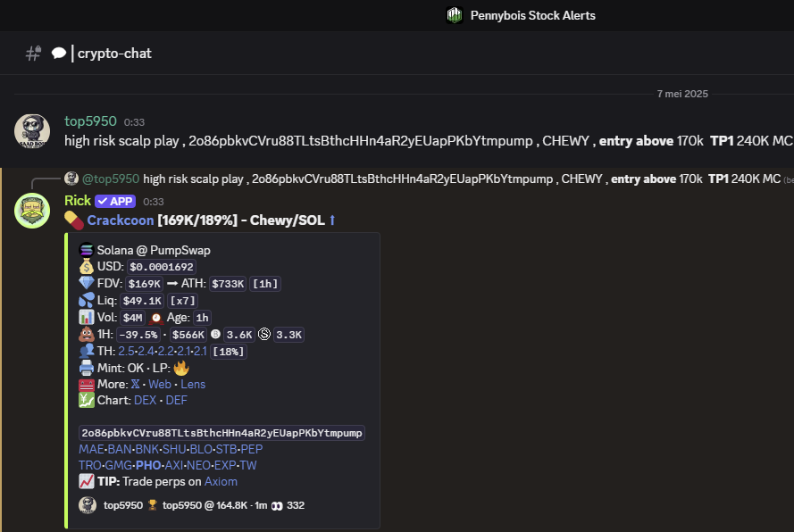Click the holders silhouette icon beside TH
Screen dimensions: 794x532
coord(87,351)
